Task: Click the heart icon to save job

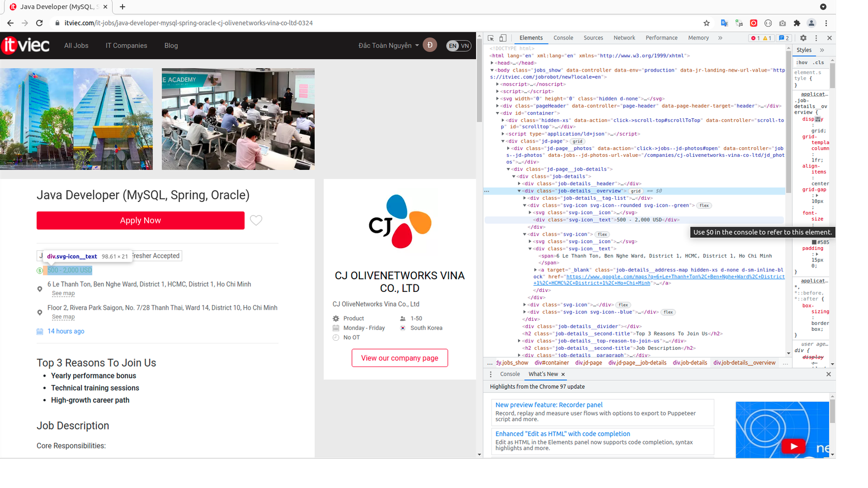Action: (256, 220)
